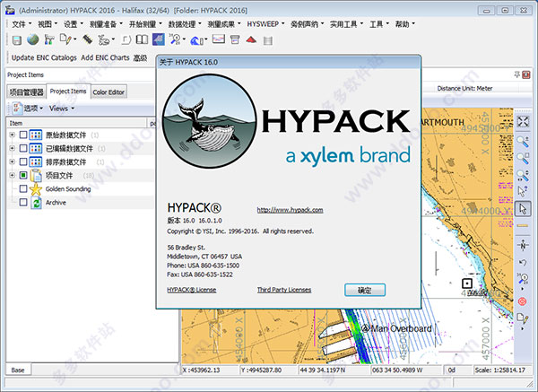
Task: Check the 已编辑数据文件 checkbox
Action: coord(23,148)
